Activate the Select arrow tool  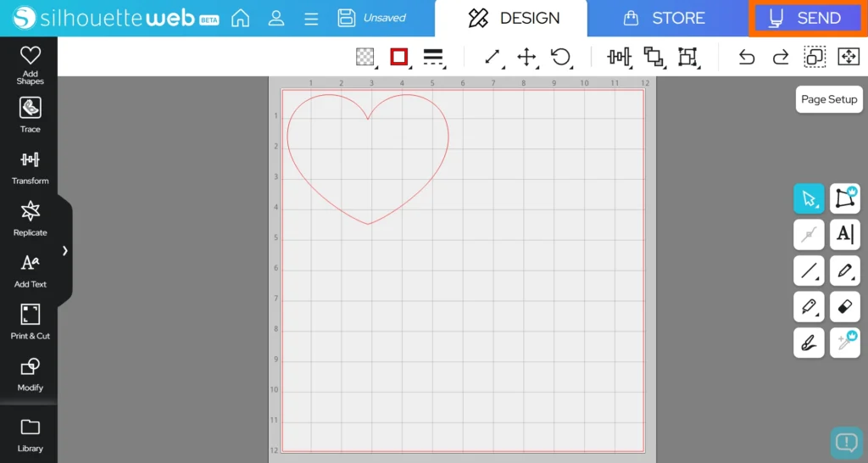(809, 198)
